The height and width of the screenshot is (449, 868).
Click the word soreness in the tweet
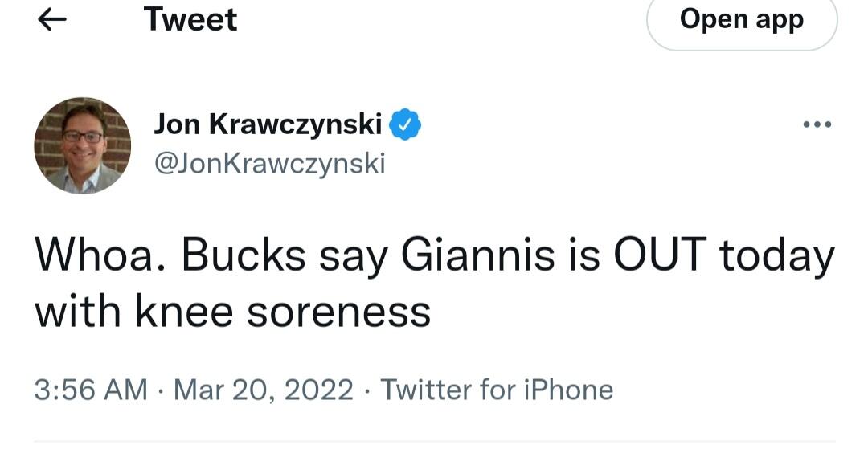pos(338,311)
